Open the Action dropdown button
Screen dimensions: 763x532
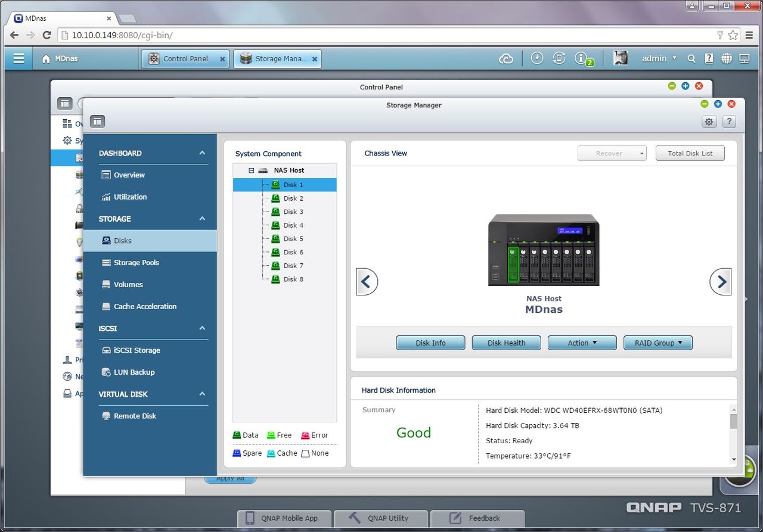(x=582, y=343)
